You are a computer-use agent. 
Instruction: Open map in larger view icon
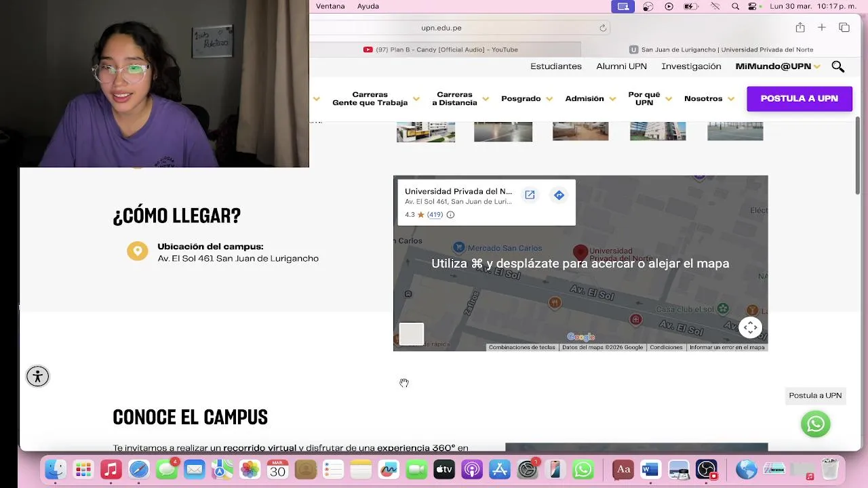pyautogui.click(x=530, y=195)
